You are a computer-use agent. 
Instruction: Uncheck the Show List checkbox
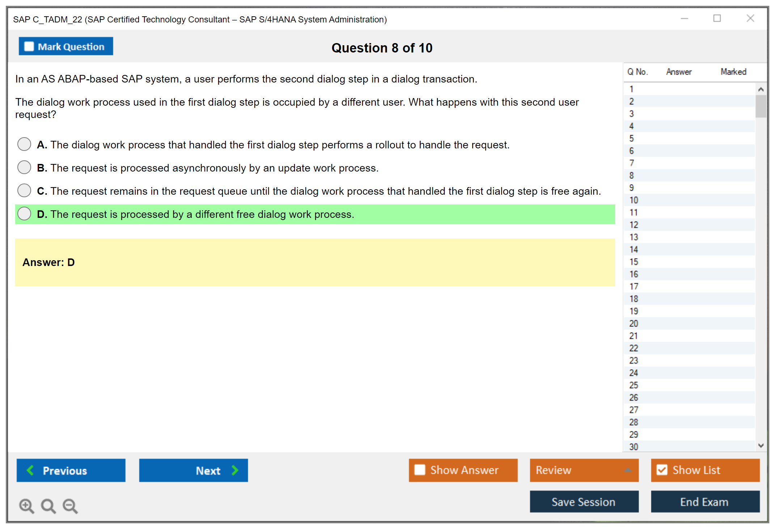(662, 470)
